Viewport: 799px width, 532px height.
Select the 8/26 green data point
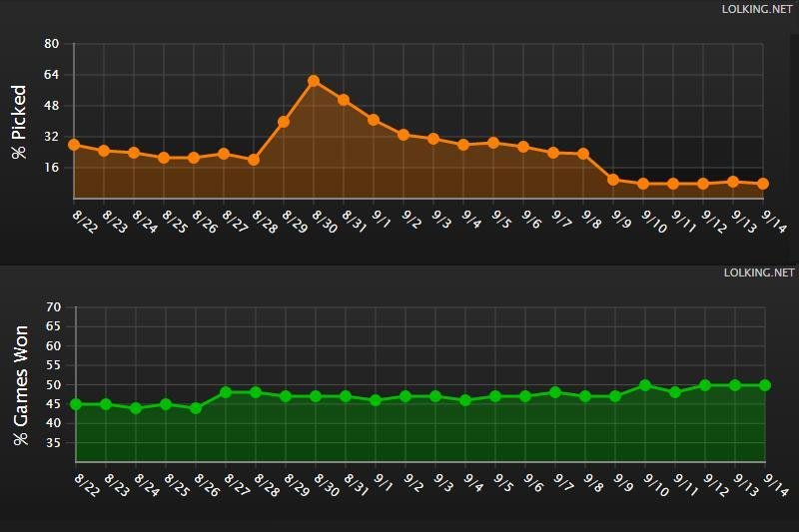tap(196, 408)
